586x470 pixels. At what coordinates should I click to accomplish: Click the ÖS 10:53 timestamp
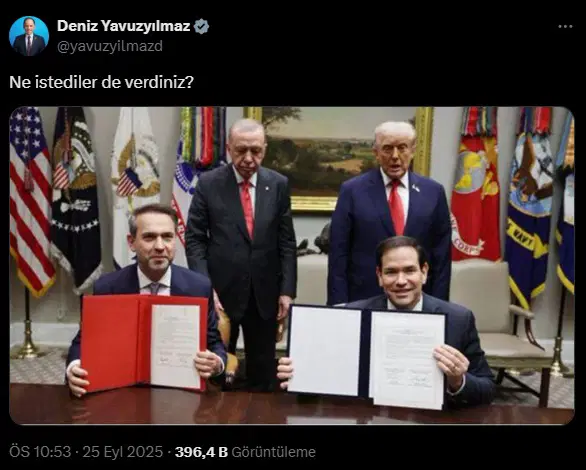[x=40, y=452]
